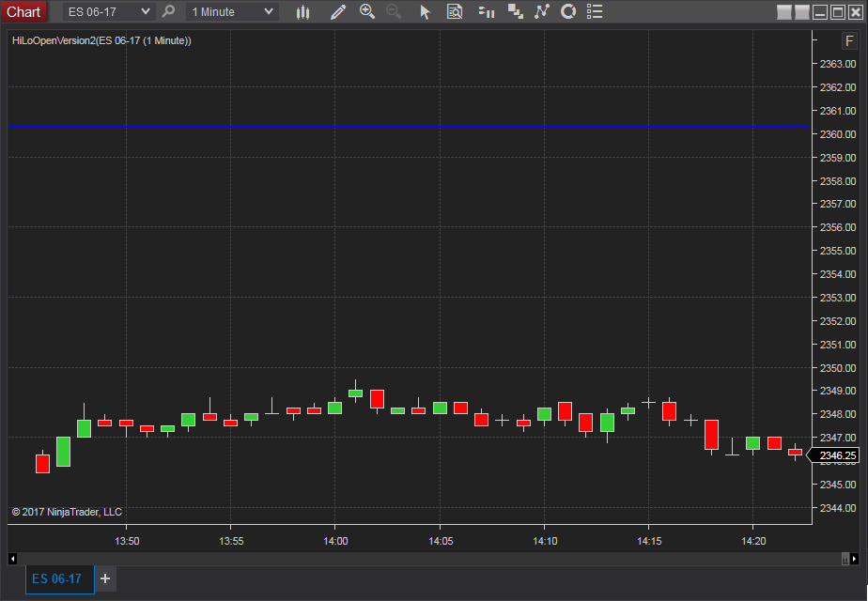
Task: Click the 2363.00 price axis label
Action: (838, 64)
